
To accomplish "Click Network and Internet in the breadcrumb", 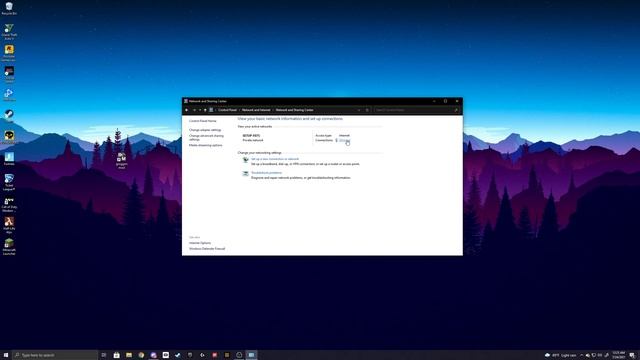I will pyautogui.click(x=256, y=110).
